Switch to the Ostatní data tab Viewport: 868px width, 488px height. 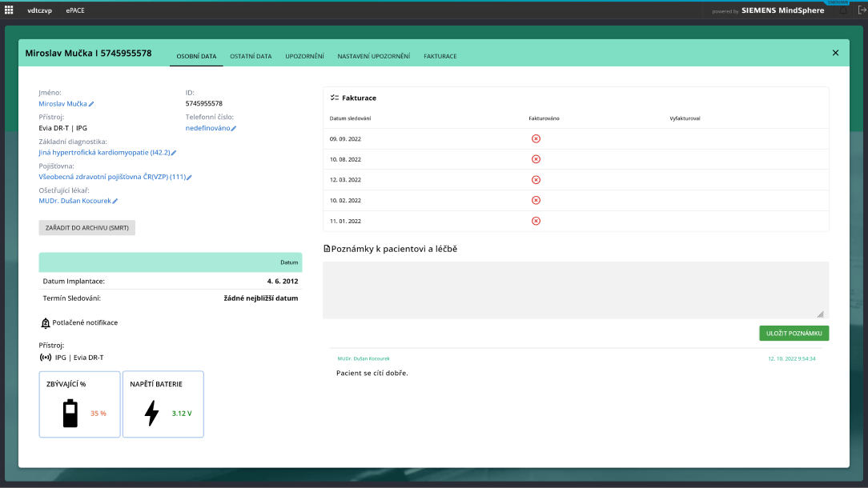[x=251, y=57]
